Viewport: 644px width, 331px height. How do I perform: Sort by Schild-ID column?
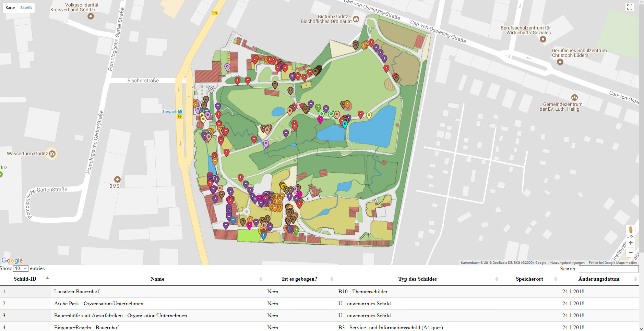tap(25, 279)
